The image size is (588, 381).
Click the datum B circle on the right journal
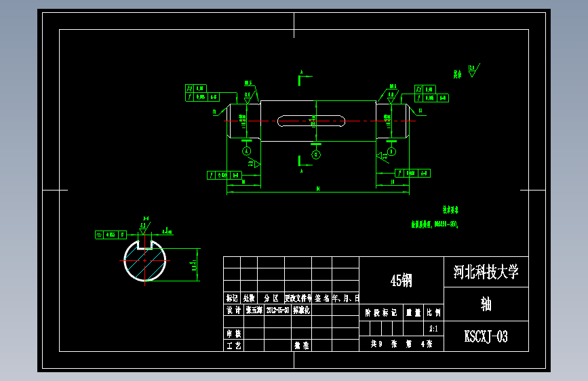pyautogui.click(x=391, y=151)
